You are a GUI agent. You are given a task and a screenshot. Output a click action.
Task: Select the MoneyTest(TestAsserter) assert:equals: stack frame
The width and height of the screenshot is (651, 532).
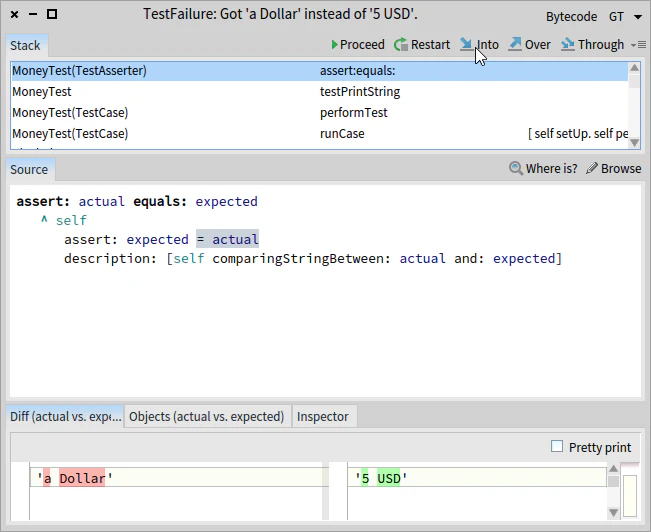point(319,71)
